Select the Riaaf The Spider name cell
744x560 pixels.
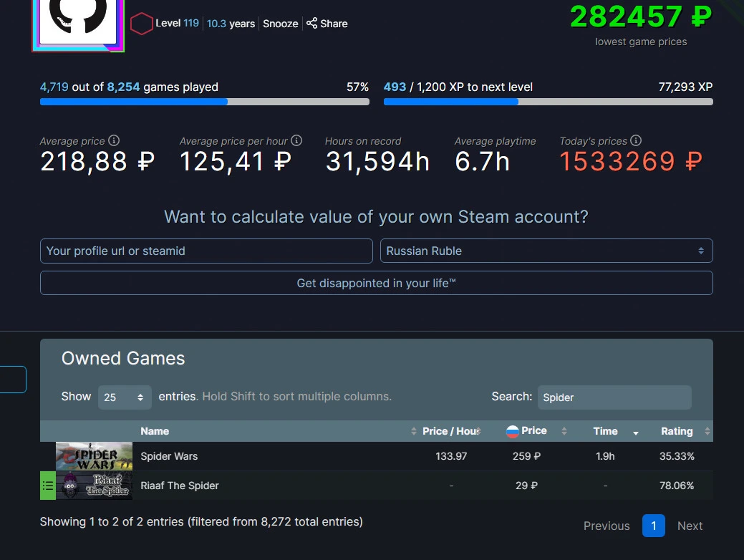click(x=179, y=486)
